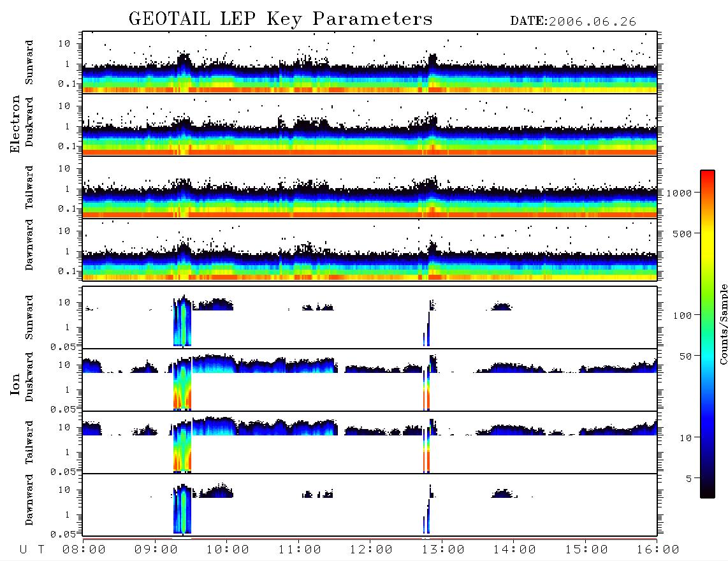
Task: Click the 'U T' time axis label
Action: click(32, 550)
